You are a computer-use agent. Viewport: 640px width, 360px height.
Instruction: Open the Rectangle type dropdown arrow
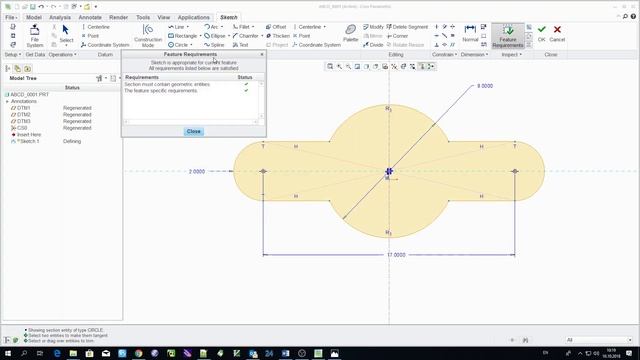[200, 36]
